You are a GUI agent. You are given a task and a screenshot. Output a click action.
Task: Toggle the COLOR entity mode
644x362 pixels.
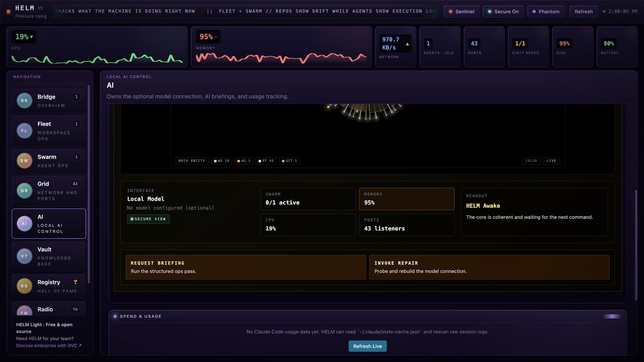[531, 161]
